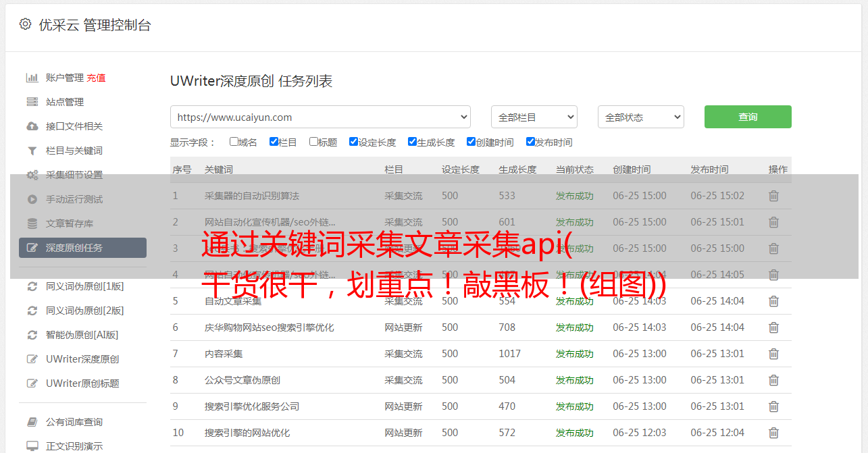
Task: Click 发布成功 status in row 10
Action: point(575,433)
